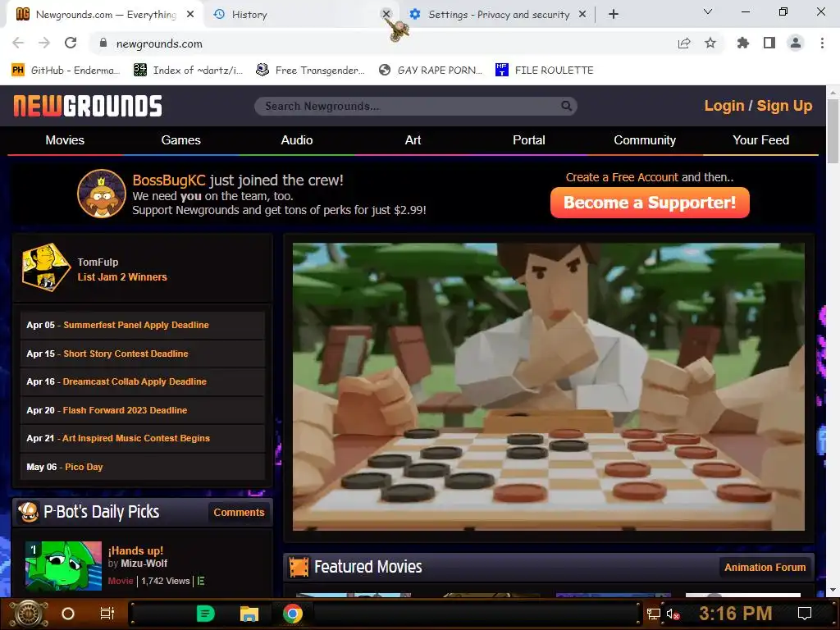Click Create a Free Account link
Screen dimensions: 840x630
pyautogui.click(x=622, y=177)
